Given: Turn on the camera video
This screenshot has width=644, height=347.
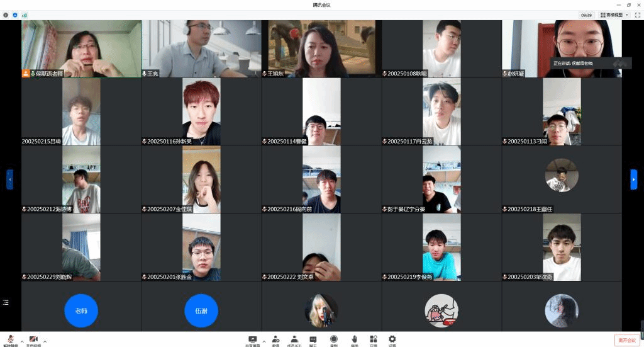Looking at the screenshot, I should pos(34,339).
